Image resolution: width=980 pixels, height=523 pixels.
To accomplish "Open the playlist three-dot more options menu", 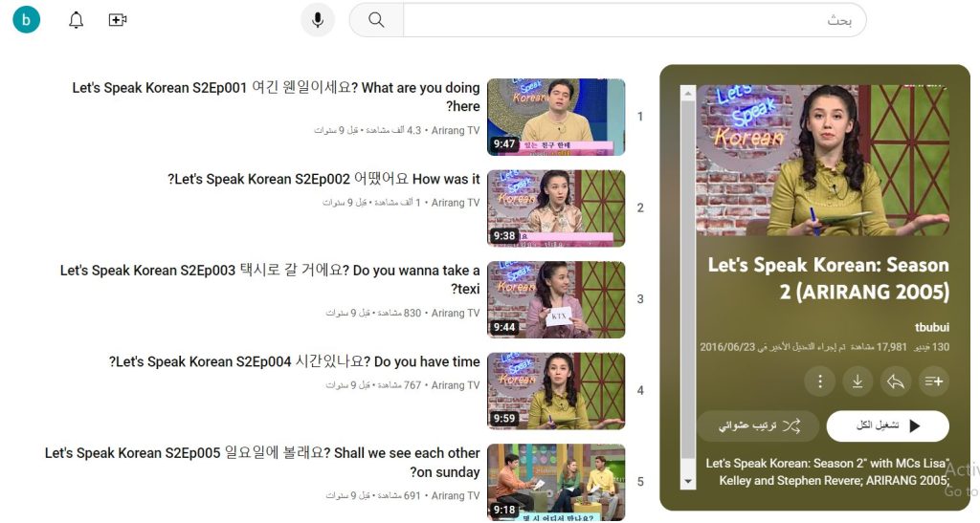I will [x=819, y=381].
